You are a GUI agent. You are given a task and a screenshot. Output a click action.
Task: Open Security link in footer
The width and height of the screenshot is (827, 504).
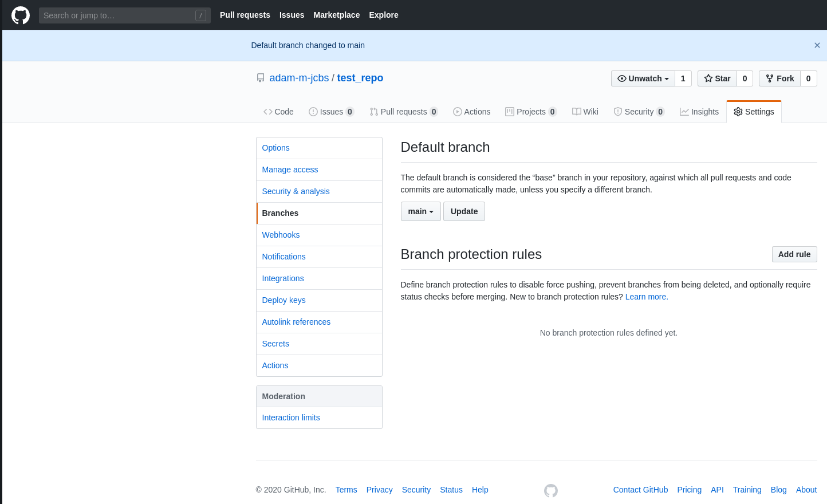click(x=416, y=490)
